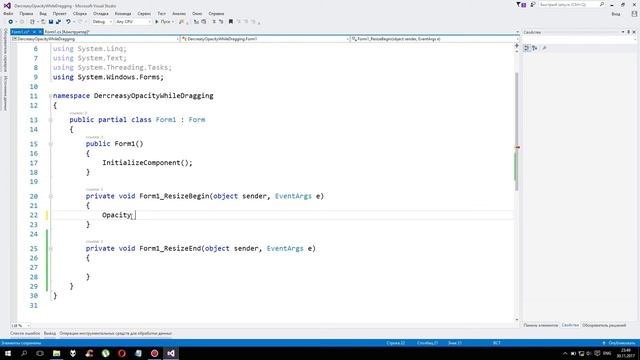Open the Анализ menu
The image size is (640, 360).
pos(179,13)
